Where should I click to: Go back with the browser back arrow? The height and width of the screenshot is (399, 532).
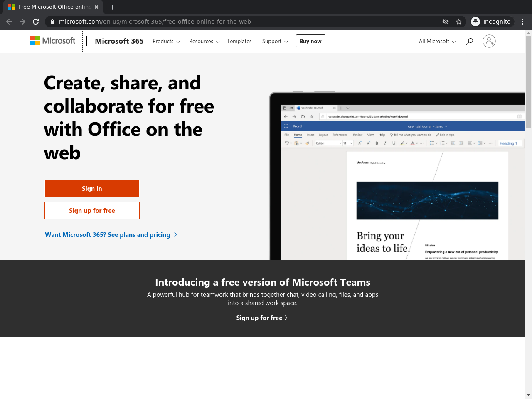tap(9, 22)
